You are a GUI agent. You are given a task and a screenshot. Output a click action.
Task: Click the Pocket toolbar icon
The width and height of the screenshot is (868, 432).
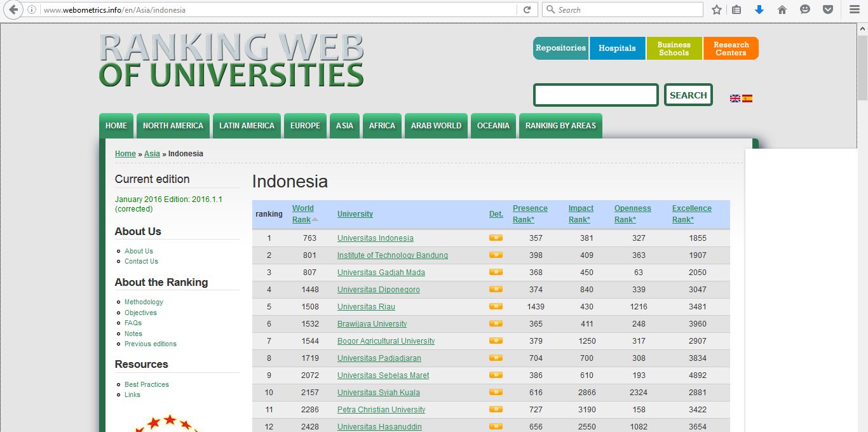tap(828, 10)
